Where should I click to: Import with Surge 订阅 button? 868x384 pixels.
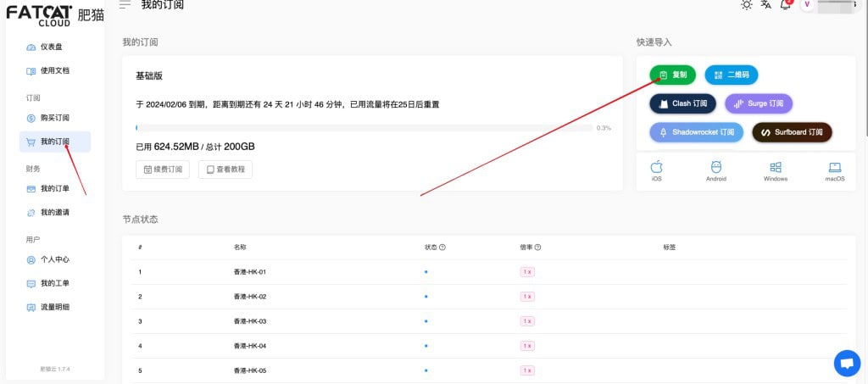[759, 103]
